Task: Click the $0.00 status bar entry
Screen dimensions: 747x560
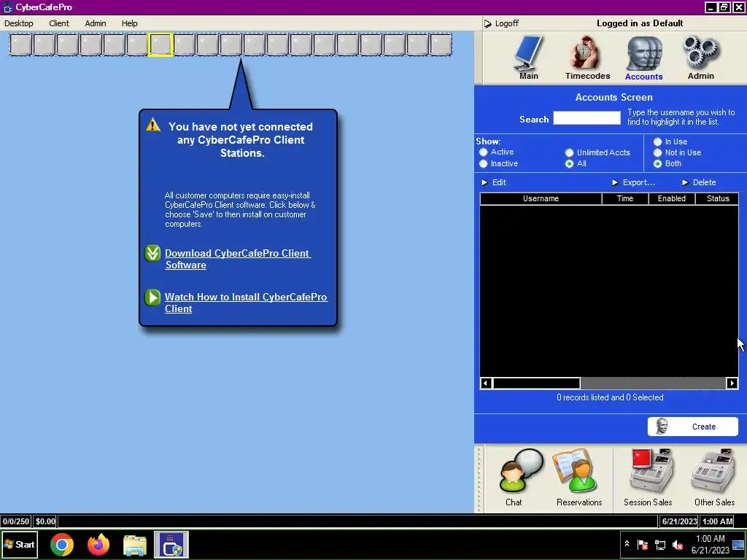Action: (45, 521)
